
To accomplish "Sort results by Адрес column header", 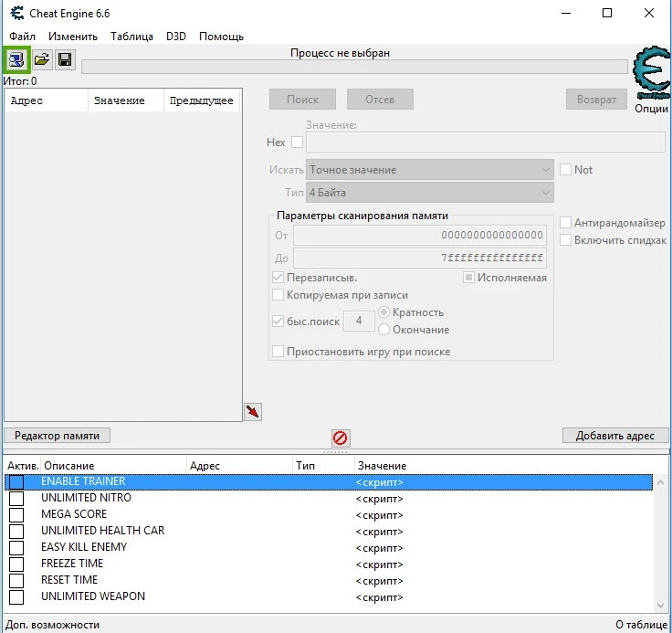I will (x=47, y=100).
